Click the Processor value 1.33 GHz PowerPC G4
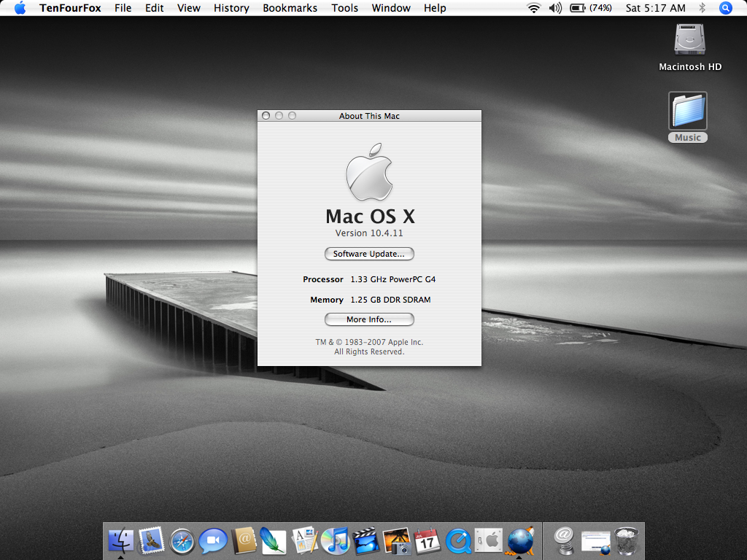 click(393, 279)
